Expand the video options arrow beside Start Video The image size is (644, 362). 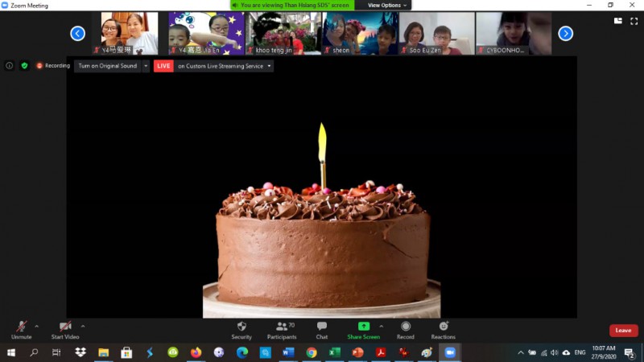[x=83, y=327]
